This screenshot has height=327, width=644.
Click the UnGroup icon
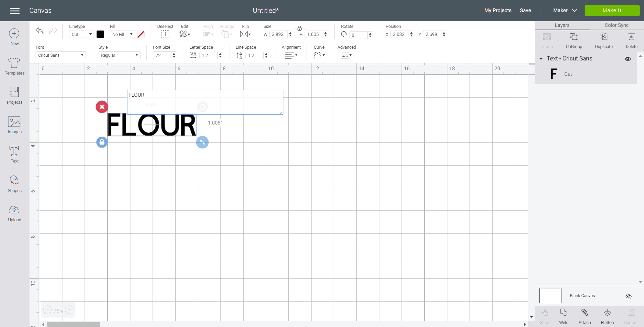click(574, 36)
